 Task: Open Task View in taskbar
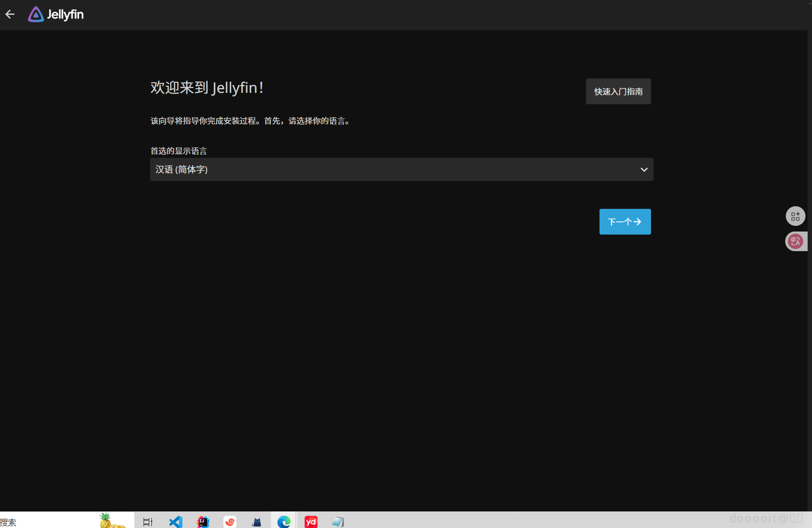tap(148, 522)
